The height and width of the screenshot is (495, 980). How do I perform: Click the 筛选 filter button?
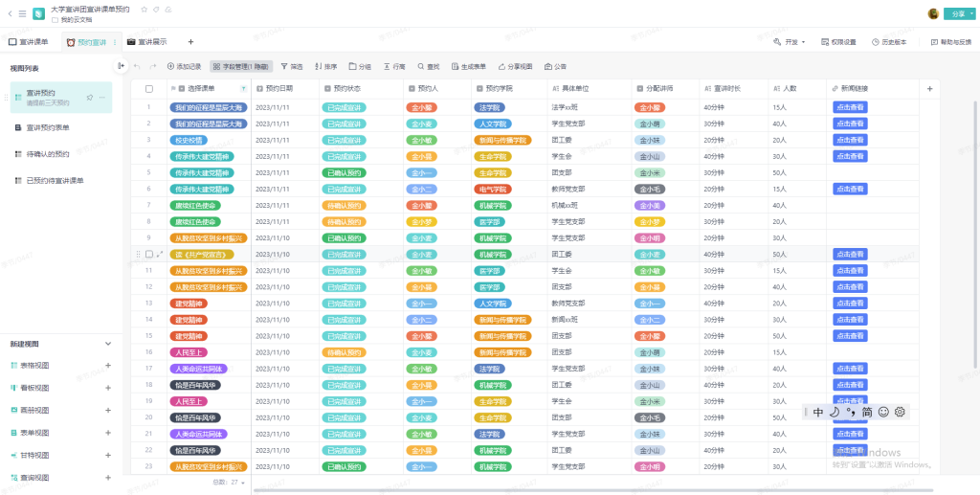[x=292, y=66]
